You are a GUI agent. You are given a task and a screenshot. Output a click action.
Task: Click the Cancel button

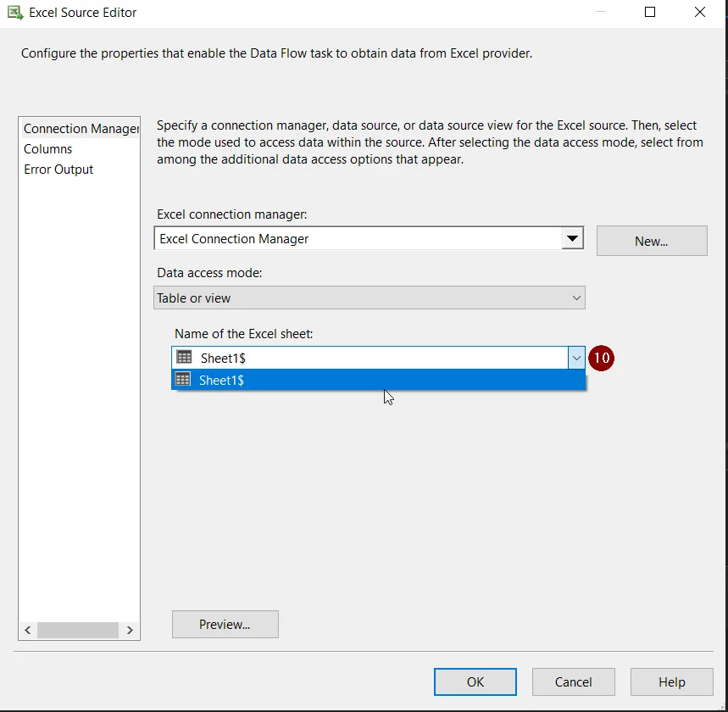click(x=574, y=681)
